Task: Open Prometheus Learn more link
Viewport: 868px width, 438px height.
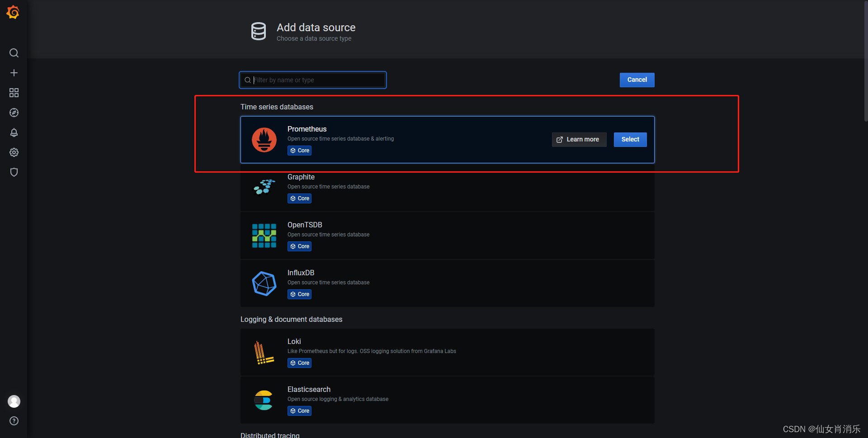Action: 579,139
